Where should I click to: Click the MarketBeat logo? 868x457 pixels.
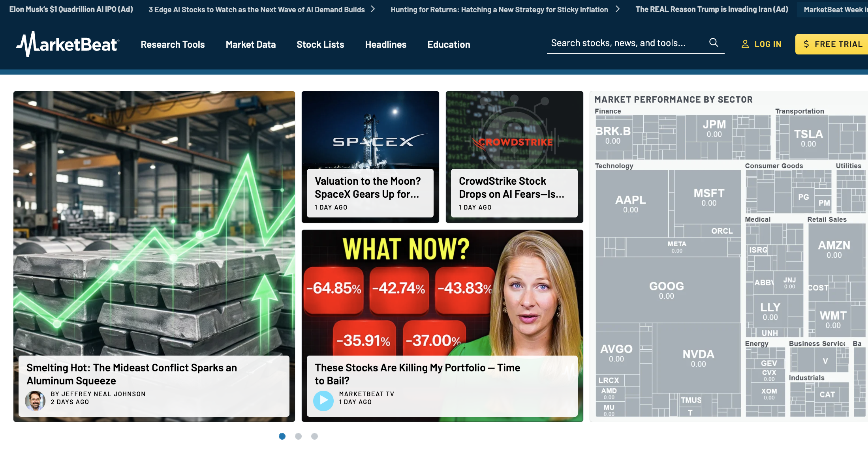pos(68,44)
